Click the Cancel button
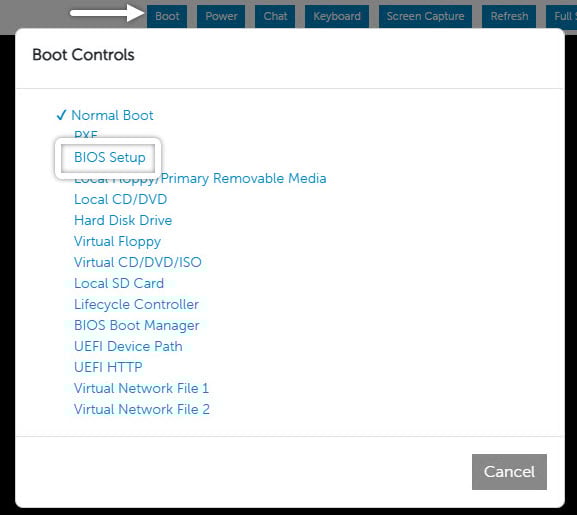Viewport: 577px width, 515px height. 509,472
